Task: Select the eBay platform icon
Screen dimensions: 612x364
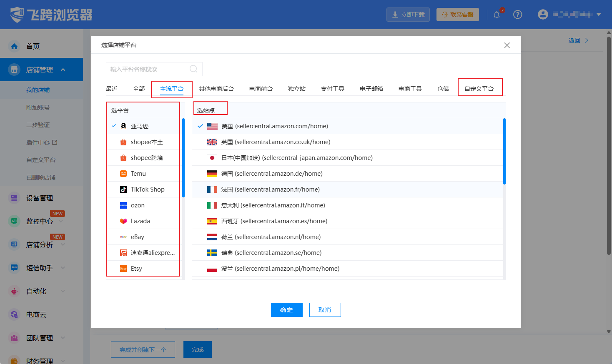Action: pyautogui.click(x=123, y=237)
